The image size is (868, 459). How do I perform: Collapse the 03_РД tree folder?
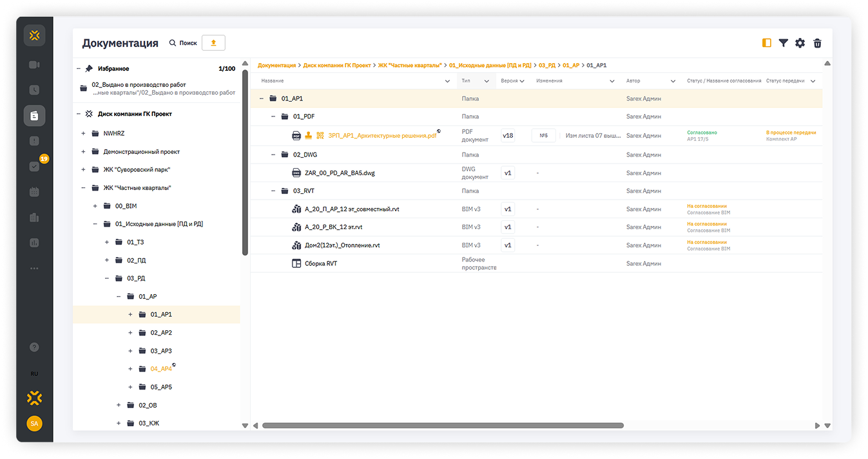pos(107,279)
